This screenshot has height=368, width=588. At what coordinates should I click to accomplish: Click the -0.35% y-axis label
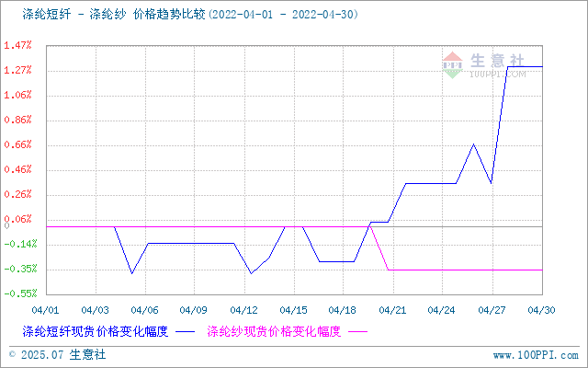click(x=20, y=269)
